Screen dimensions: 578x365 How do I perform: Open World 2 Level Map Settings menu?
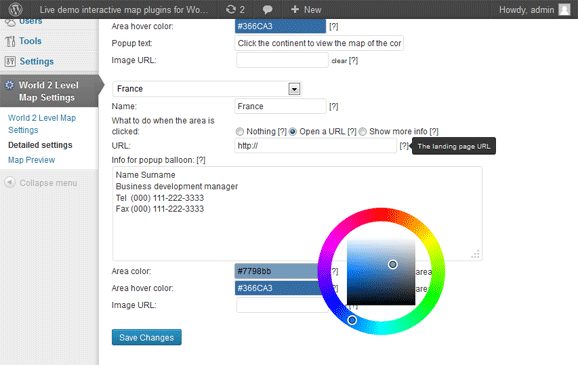49,91
